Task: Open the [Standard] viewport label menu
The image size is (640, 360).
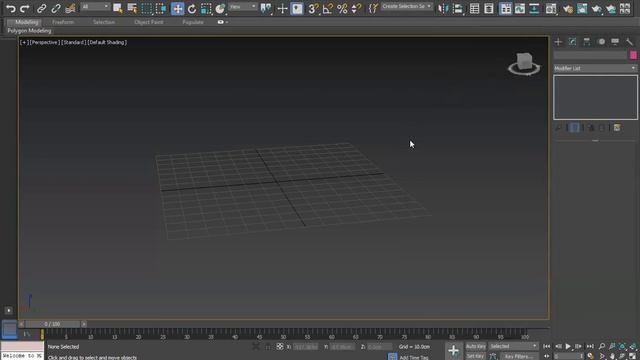Action: (x=73, y=42)
